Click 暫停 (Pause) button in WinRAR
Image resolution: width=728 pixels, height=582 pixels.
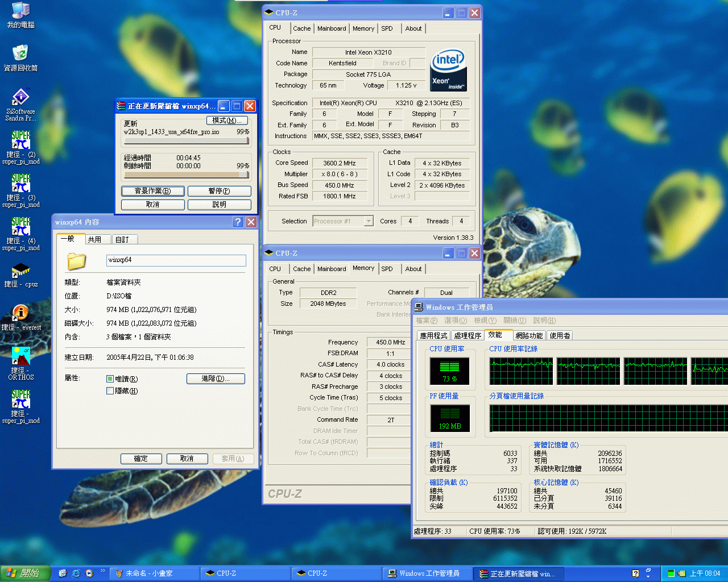pos(219,191)
